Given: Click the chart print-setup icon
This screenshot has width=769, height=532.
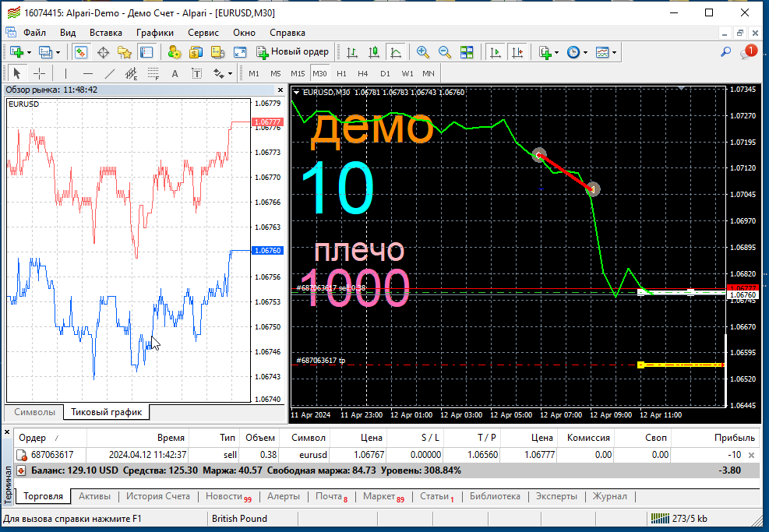Looking at the screenshot, I should pos(217,52).
